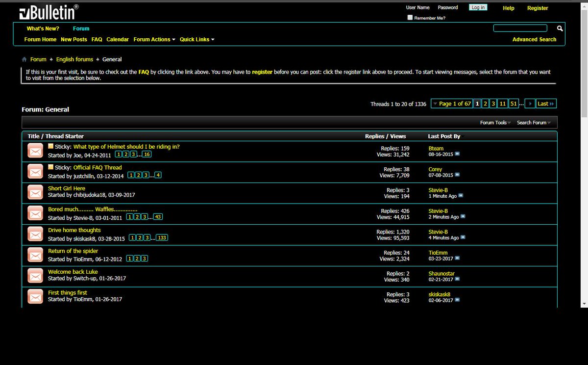588x365 pixels.
Task: Go to last post icon, 4 Minutes Ago
Action: tap(463, 237)
